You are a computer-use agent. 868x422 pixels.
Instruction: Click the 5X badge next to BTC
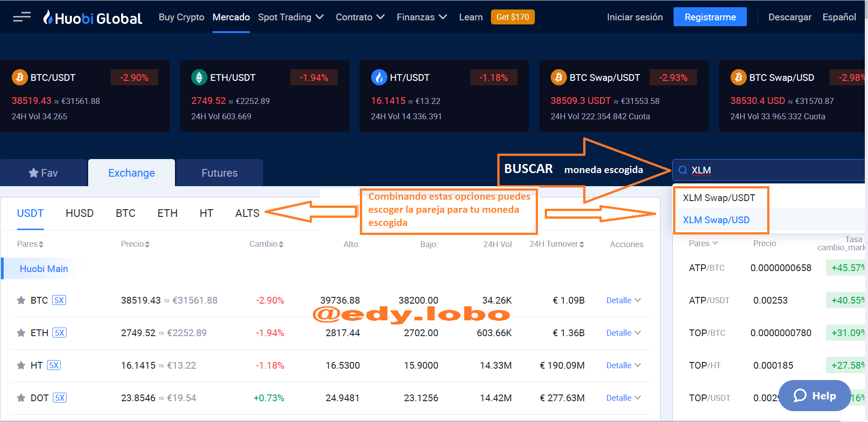pyautogui.click(x=59, y=300)
